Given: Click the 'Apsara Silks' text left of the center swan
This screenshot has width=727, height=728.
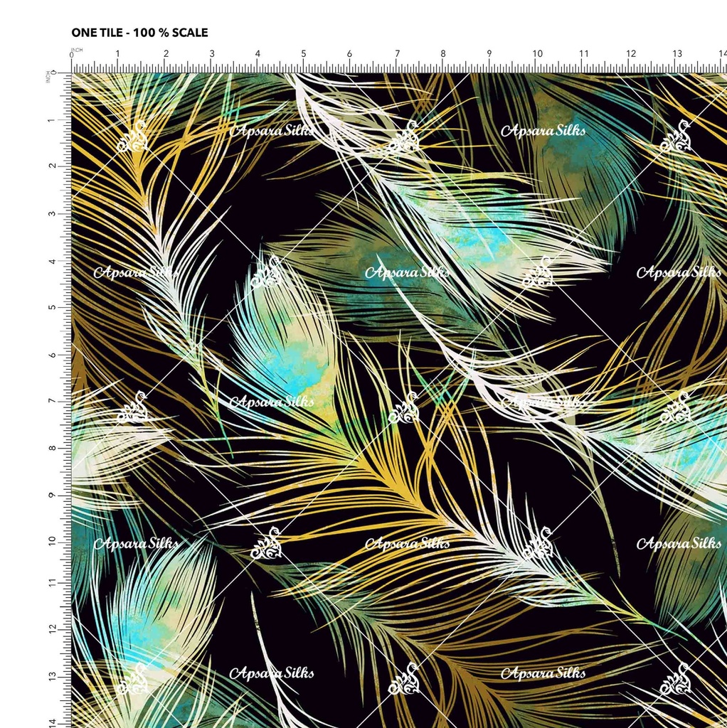Looking at the screenshot, I should pyautogui.click(x=272, y=402).
